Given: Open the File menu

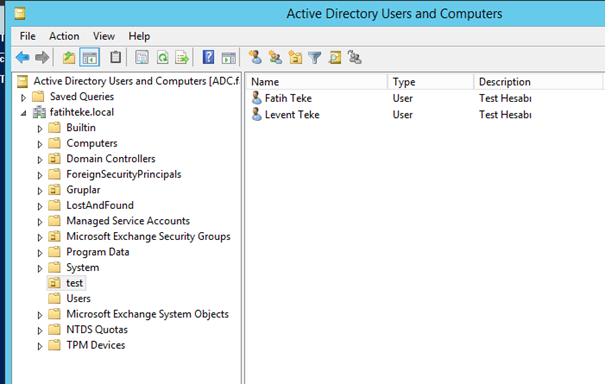Looking at the screenshot, I should (28, 36).
